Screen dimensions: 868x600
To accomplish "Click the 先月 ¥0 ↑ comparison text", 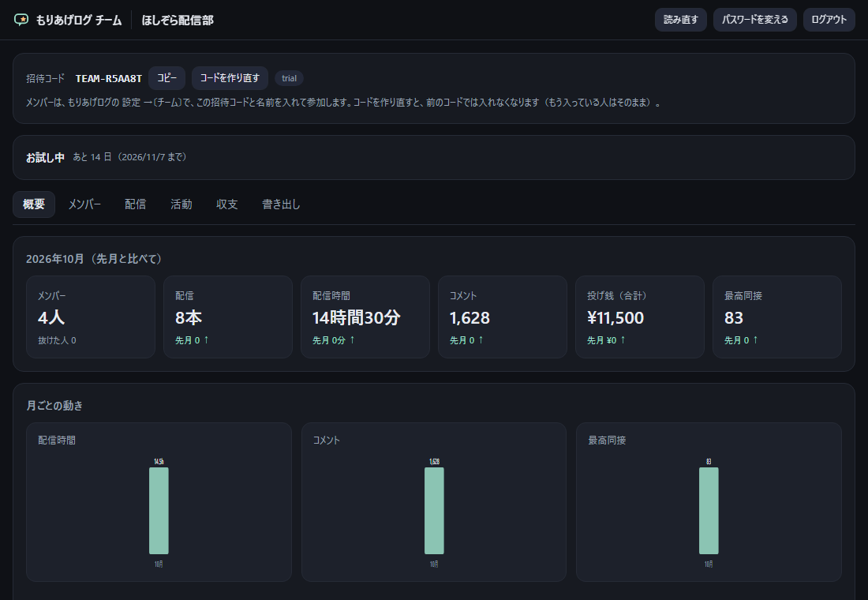I will [606, 340].
